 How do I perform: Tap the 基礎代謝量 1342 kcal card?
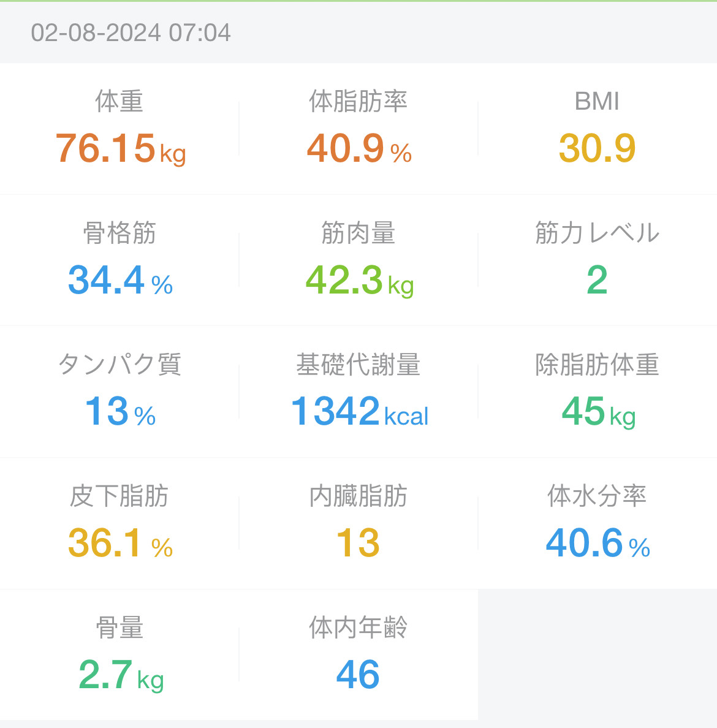[358, 392]
